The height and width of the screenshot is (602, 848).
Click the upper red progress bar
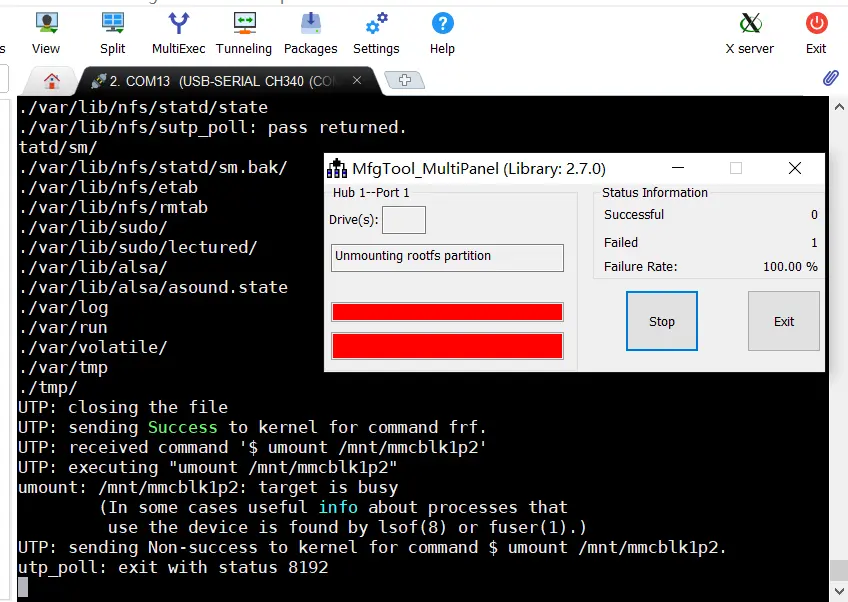pos(447,312)
